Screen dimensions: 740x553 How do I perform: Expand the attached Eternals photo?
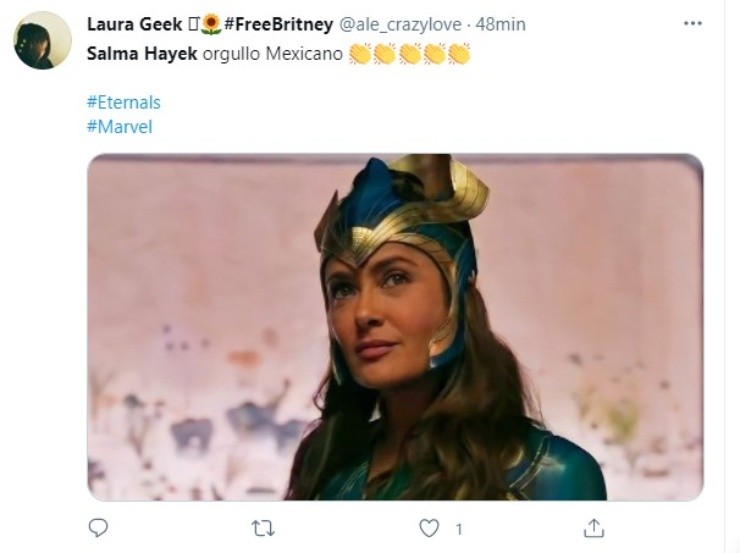point(395,327)
